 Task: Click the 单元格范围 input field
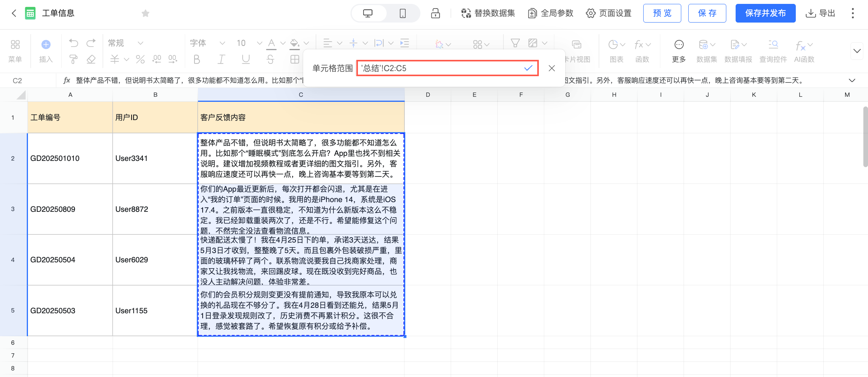click(x=447, y=68)
